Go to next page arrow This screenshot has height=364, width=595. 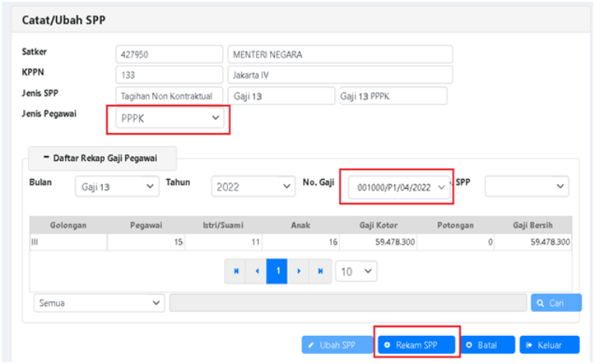(x=299, y=271)
